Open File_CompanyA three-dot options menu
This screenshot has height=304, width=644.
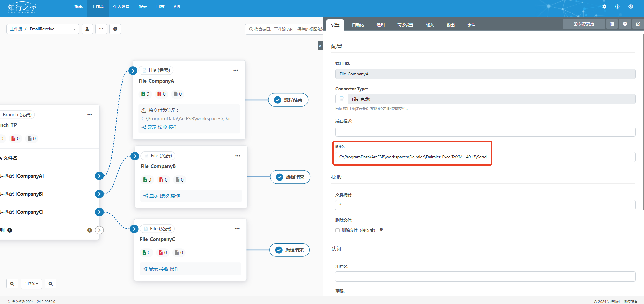click(x=236, y=70)
